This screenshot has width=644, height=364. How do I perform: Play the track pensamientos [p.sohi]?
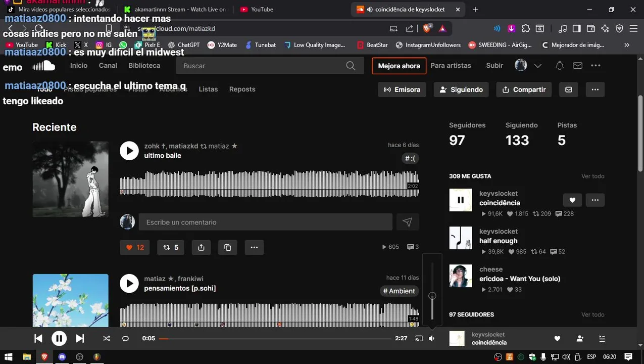(x=129, y=284)
